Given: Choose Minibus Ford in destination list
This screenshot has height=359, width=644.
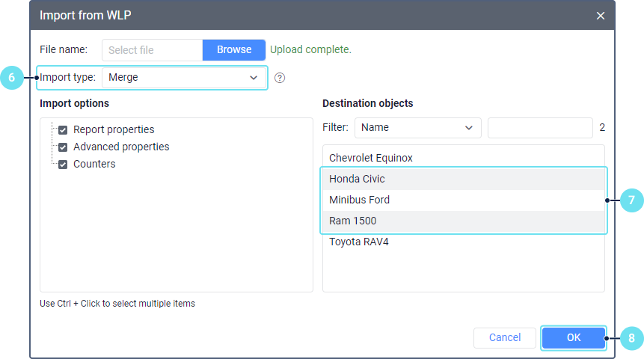Looking at the screenshot, I should (360, 200).
